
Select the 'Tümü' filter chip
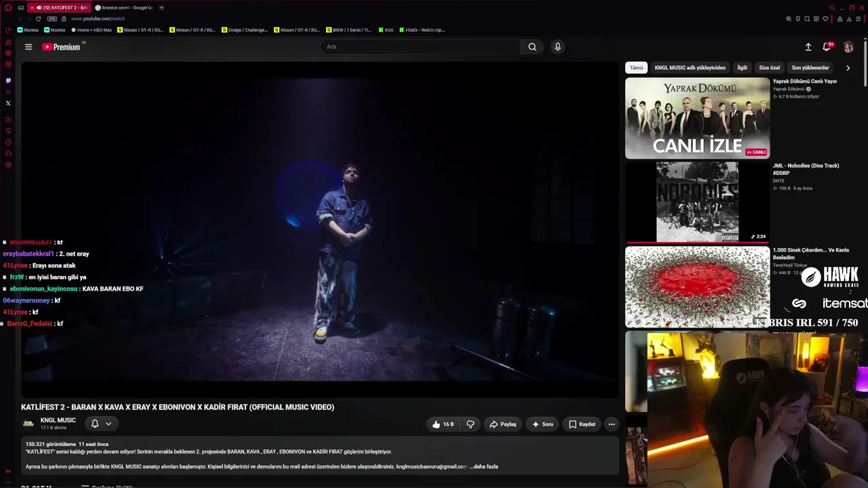(636, 68)
